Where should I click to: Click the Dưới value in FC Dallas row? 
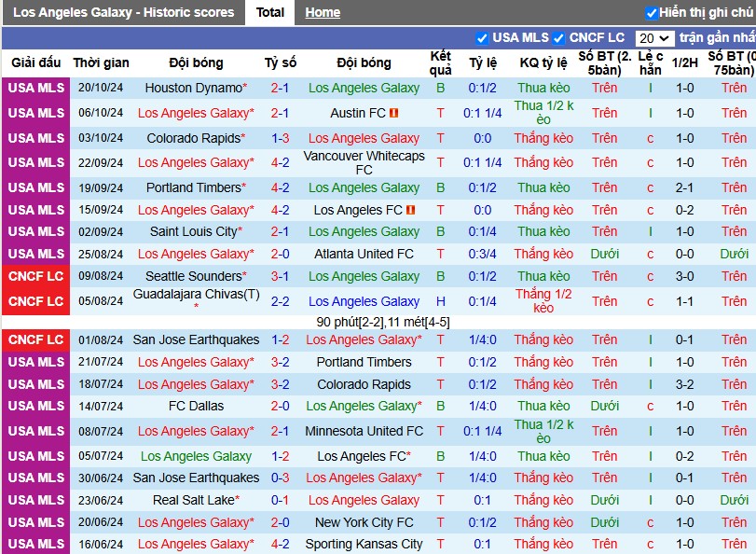click(605, 406)
